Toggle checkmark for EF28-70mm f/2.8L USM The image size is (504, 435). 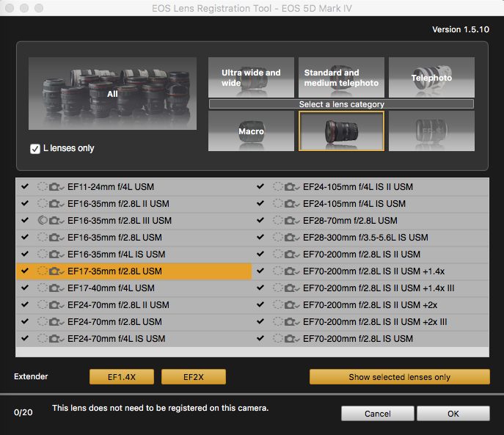pyautogui.click(x=260, y=220)
